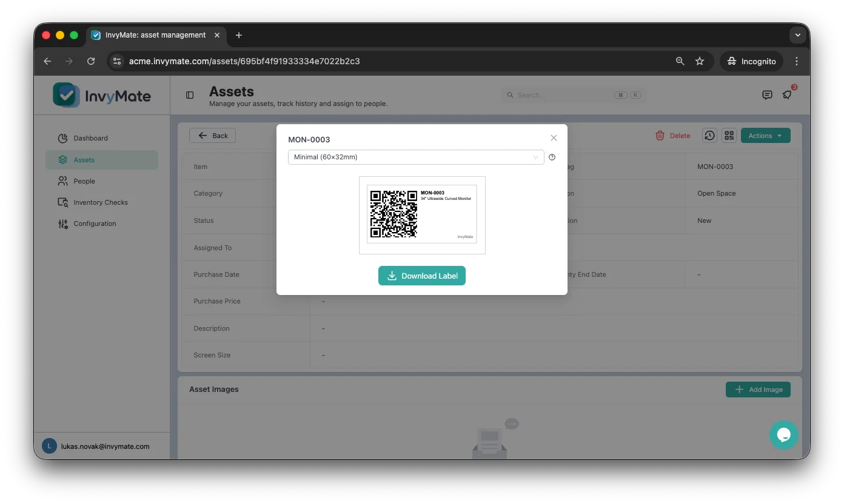
Task: Open Chrome three-dot menu
Action: pyautogui.click(x=797, y=61)
